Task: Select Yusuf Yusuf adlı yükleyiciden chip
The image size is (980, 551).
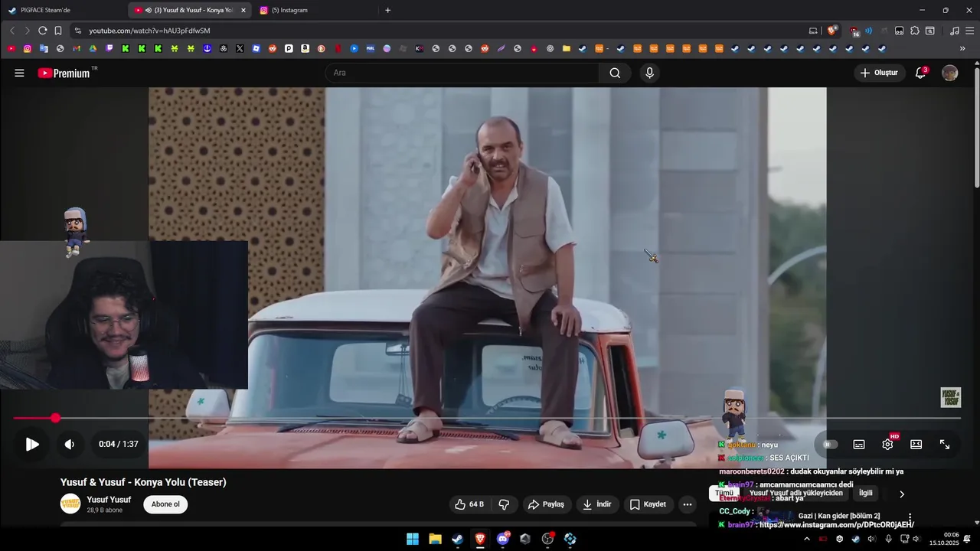Action: click(796, 494)
